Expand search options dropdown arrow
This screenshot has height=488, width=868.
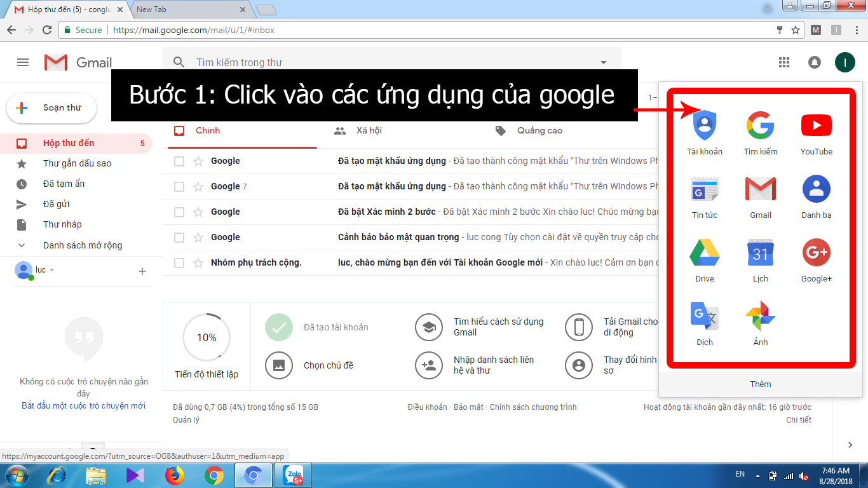point(604,62)
